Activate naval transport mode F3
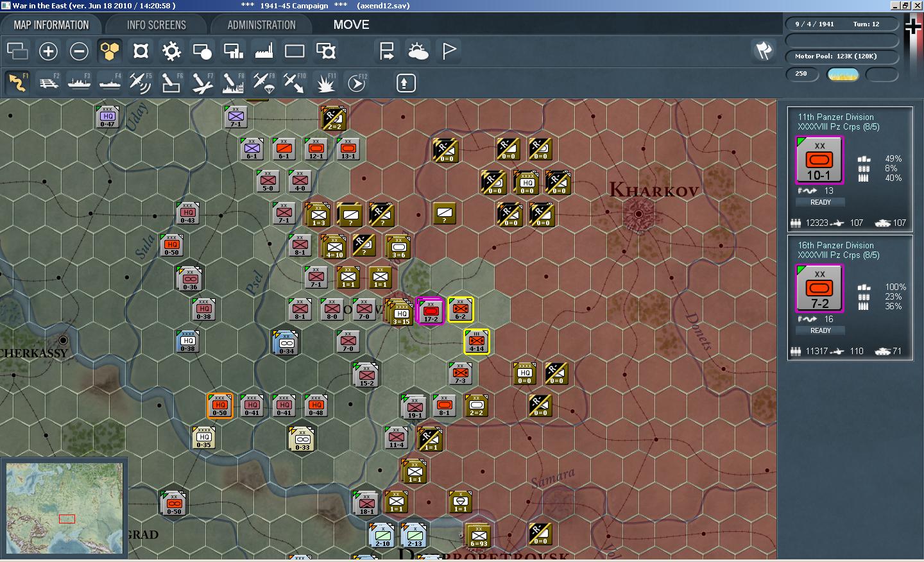 79,82
